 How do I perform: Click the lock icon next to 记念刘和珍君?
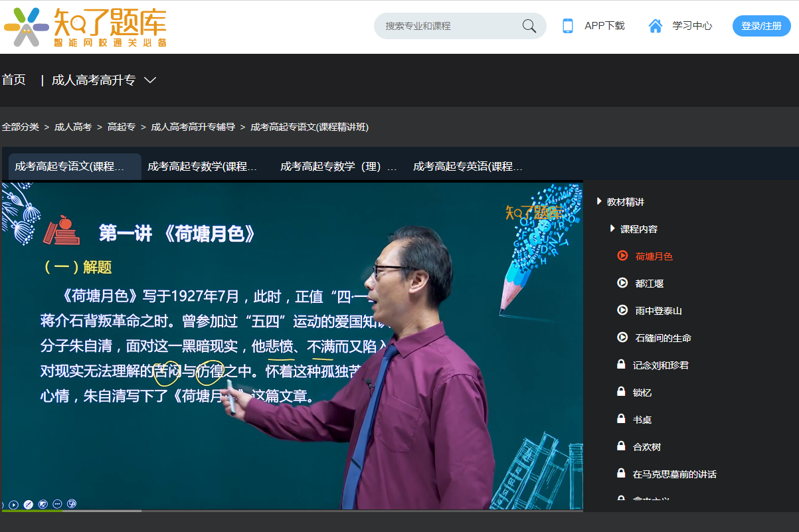[621, 365]
